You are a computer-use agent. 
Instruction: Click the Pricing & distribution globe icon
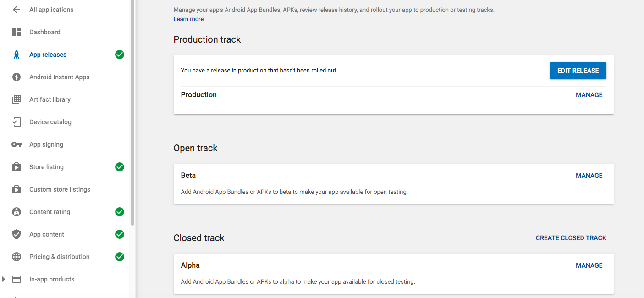click(x=17, y=257)
